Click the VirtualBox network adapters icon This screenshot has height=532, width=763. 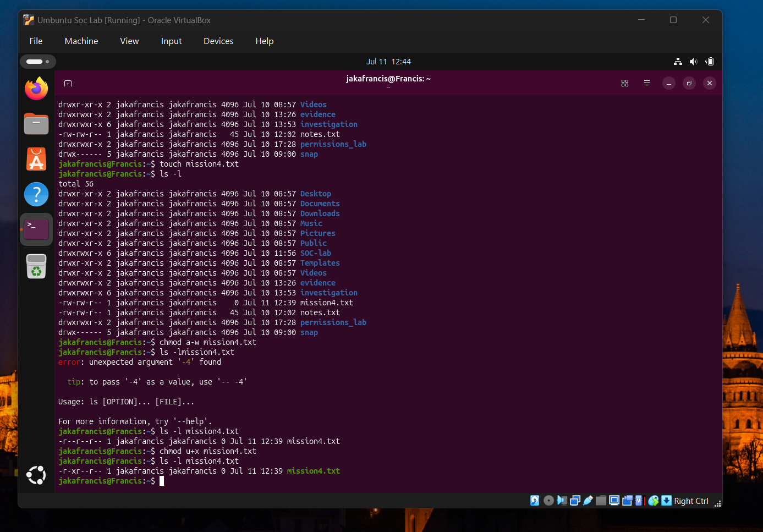(x=575, y=500)
